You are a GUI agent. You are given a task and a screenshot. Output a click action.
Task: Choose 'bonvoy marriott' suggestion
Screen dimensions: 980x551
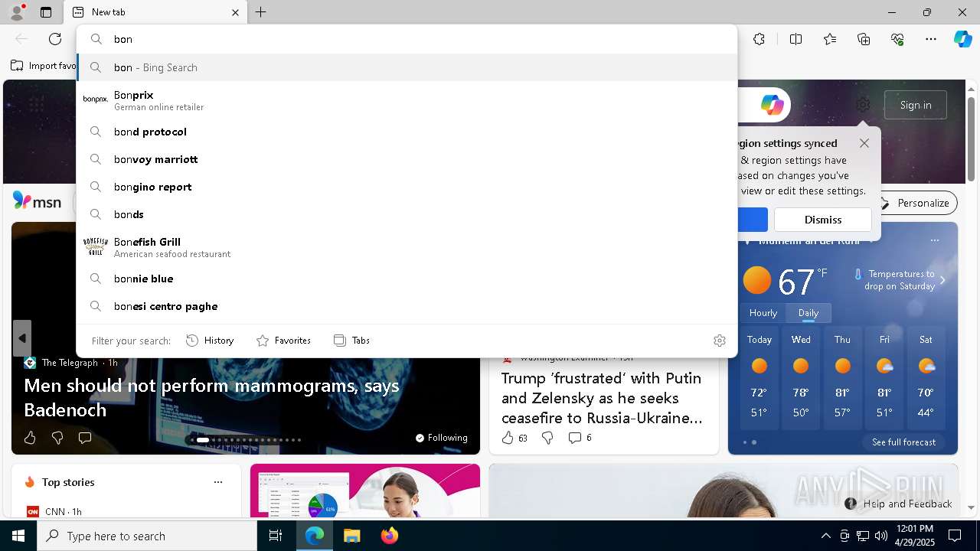click(407, 159)
